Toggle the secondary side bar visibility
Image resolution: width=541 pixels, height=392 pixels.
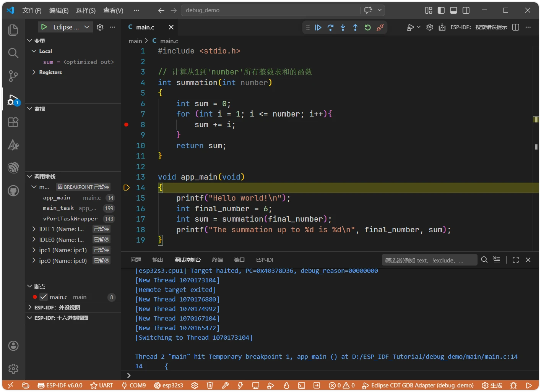tap(466, 10)
